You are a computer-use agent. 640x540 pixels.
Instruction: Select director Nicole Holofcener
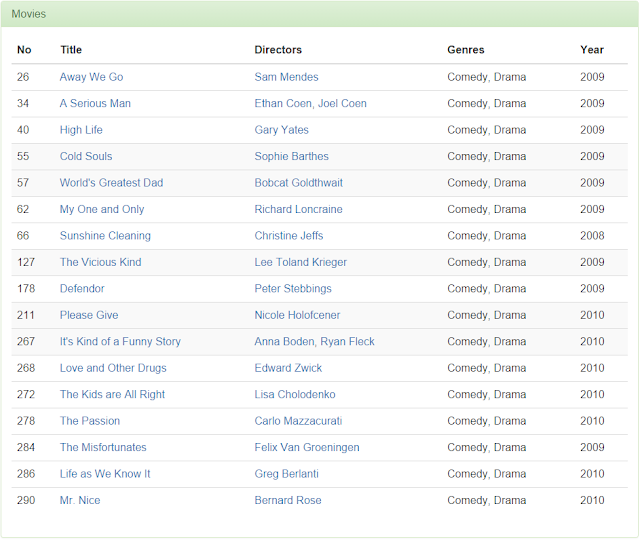[297, 315]
